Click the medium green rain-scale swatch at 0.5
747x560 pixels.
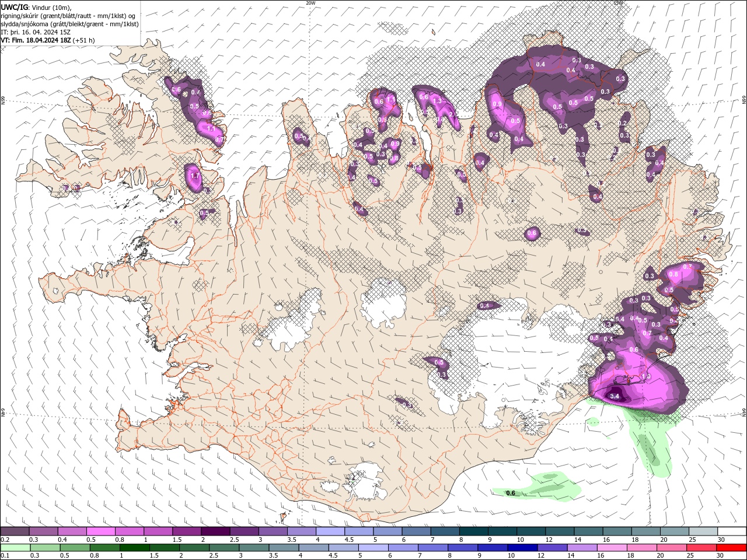[75, 548]
